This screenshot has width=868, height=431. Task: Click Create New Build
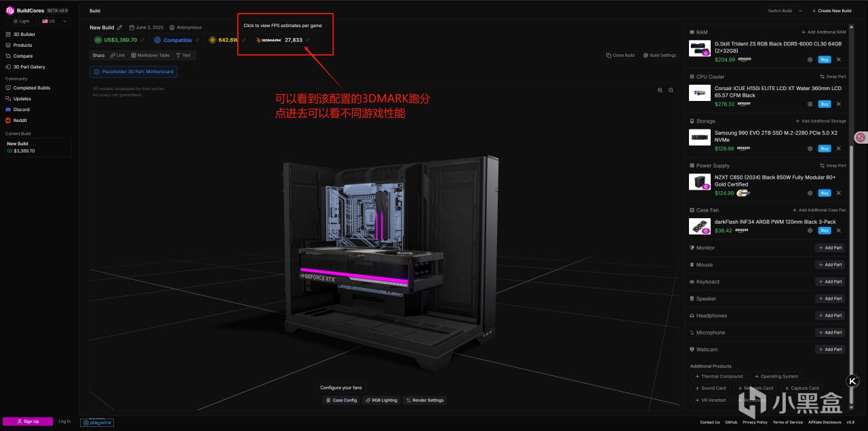tap(831, 11)
